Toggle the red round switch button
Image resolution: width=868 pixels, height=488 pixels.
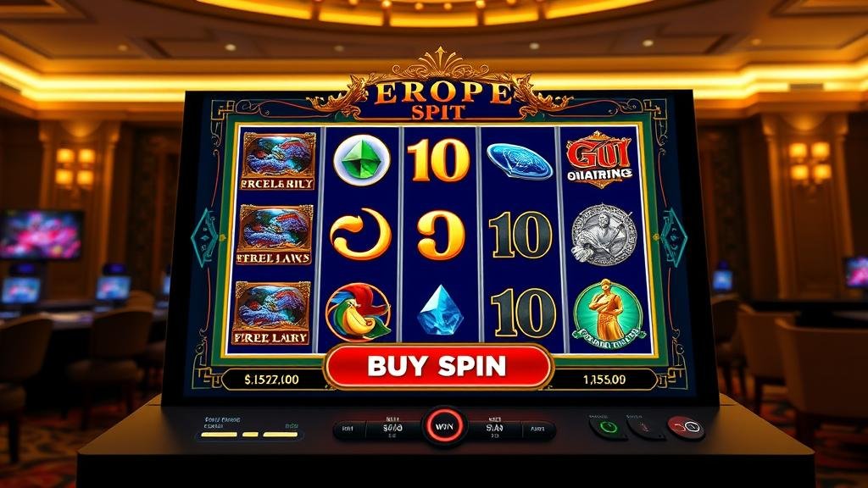coord(687,428)
